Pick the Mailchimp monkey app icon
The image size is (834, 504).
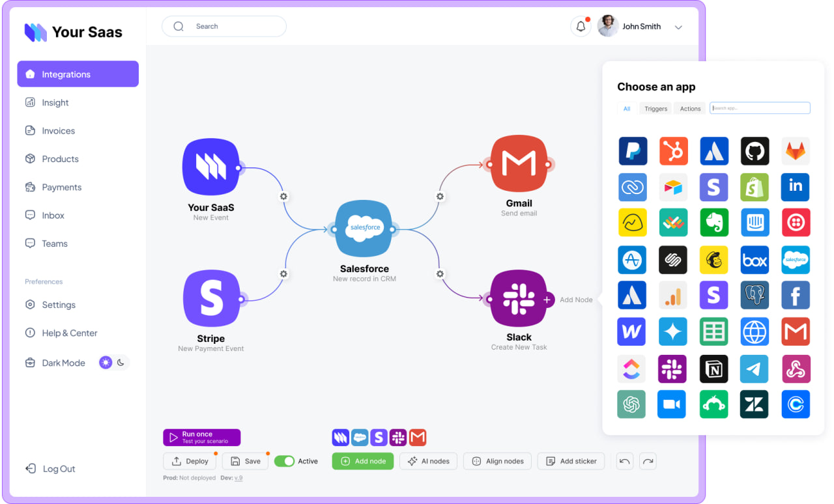point(714,259)
